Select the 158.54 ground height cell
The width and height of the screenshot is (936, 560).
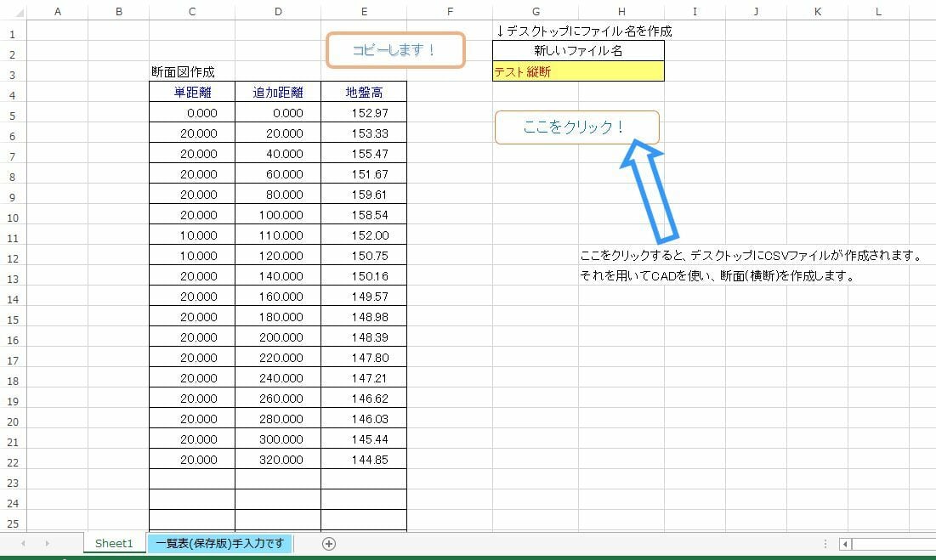pos(364,215)
